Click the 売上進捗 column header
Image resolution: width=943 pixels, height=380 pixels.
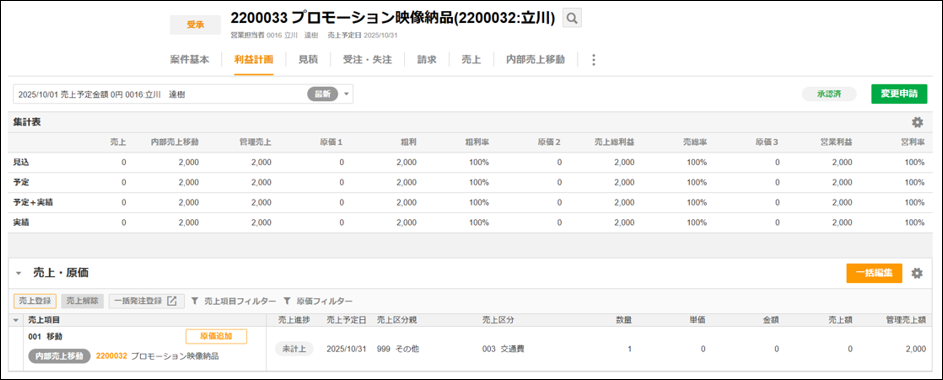click(x=294, y=320)
